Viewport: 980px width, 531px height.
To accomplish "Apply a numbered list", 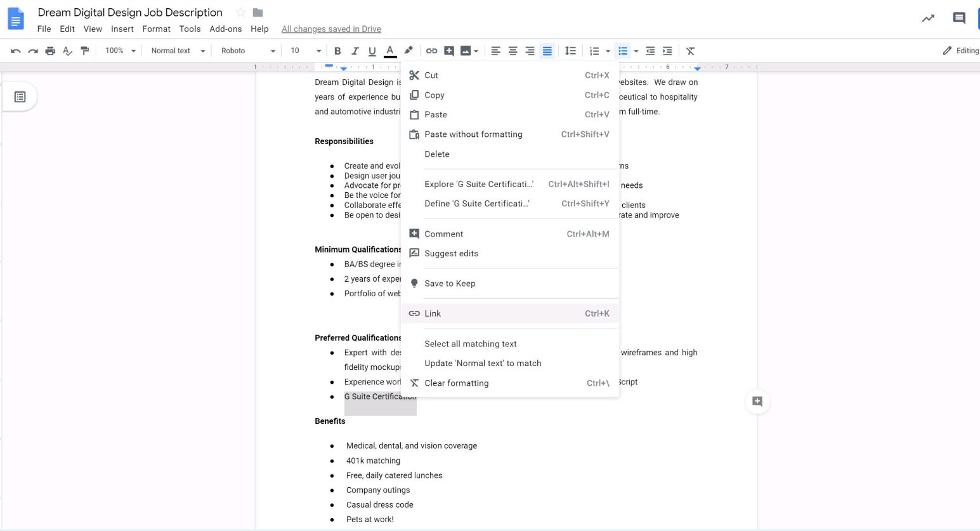I will pyautogui.click(x=594, y=51).
